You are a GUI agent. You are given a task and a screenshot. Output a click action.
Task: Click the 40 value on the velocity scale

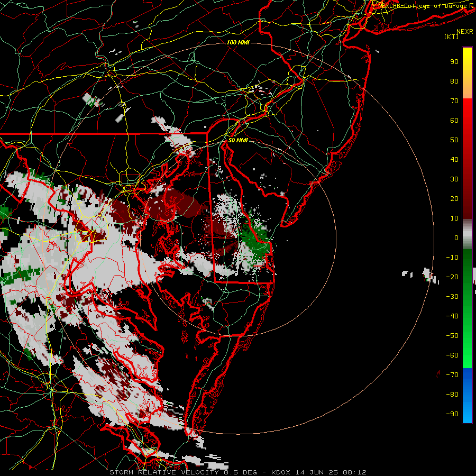454,160
